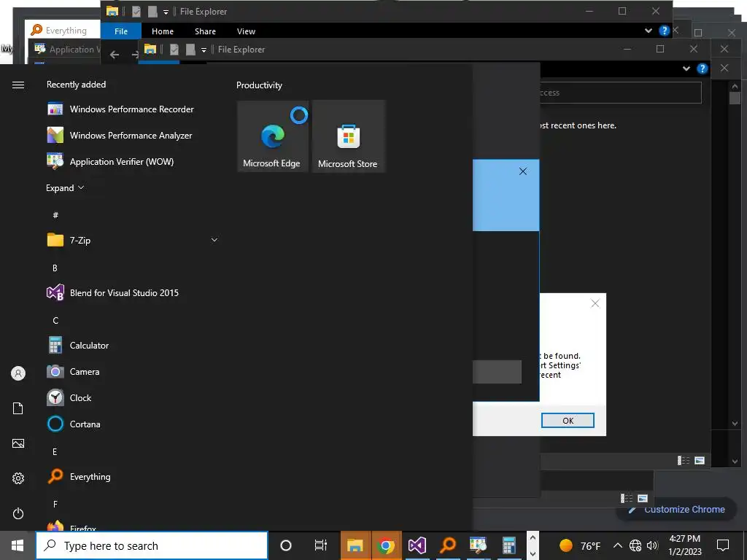Viewport: 747px width, 560px height.
Task: Go back in back File Explorer window
Action: coord(115,55)
